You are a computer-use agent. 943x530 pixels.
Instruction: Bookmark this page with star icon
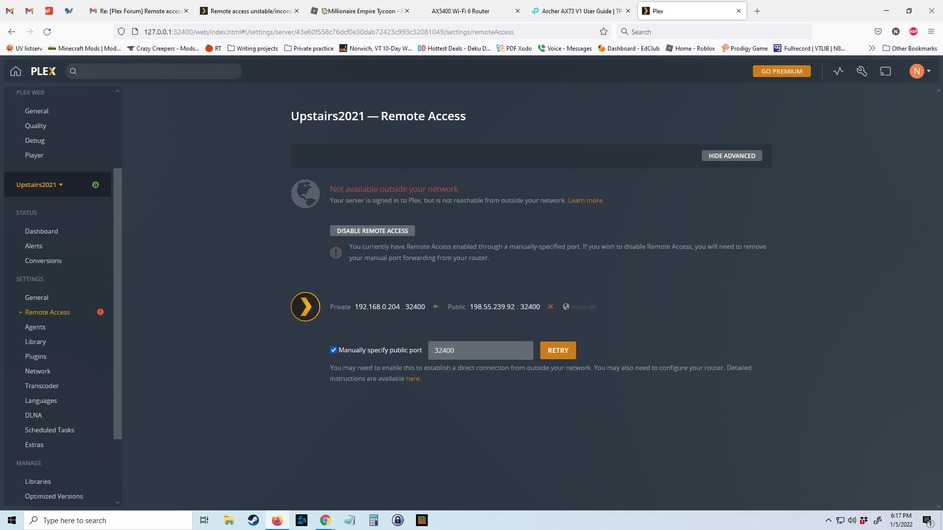tap(603, 31)
